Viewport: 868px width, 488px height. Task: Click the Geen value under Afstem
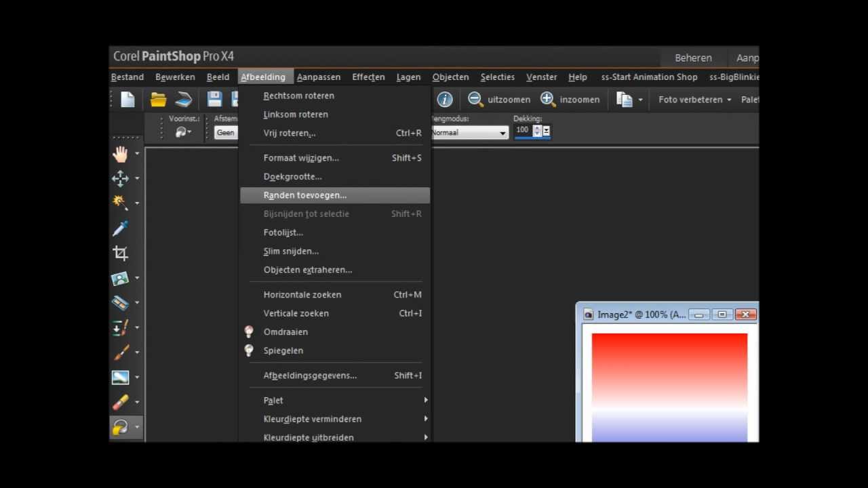click(225, 133)
